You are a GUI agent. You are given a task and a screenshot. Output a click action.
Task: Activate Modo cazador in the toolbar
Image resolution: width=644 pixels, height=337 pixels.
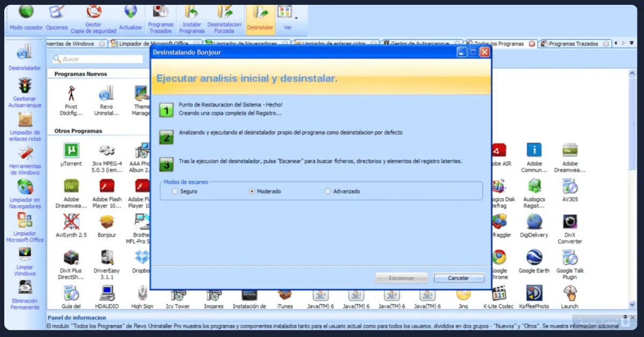pyautogui.click(x=26, y=18)
